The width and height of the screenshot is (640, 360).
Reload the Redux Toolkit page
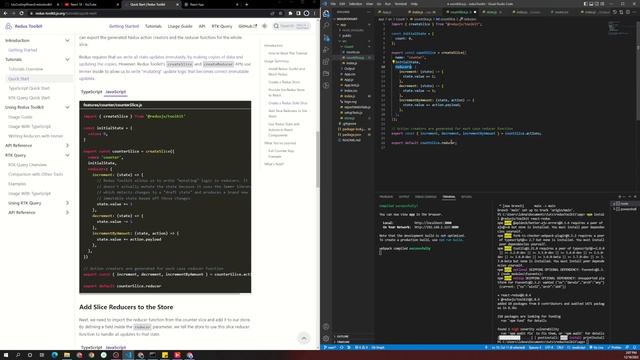point(21,13)
